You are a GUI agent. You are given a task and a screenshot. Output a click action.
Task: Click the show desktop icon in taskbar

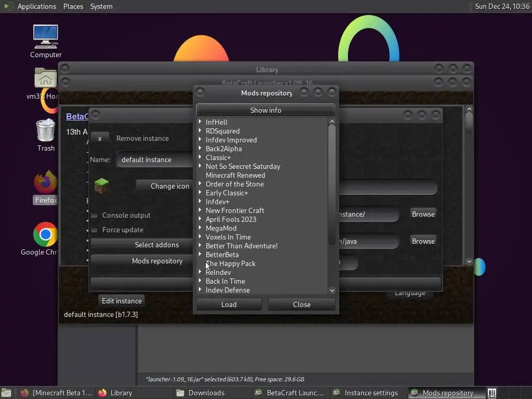tap(6, 393)
